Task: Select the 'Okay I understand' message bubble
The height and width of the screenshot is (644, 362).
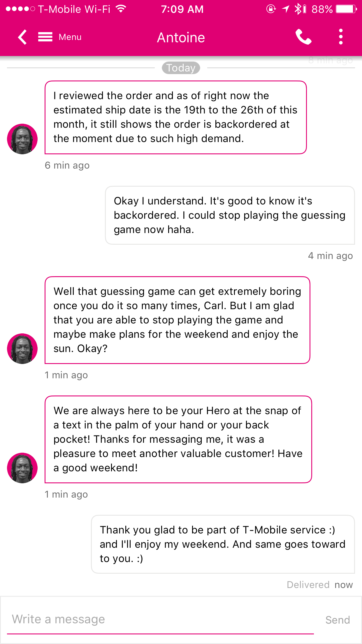Action: [x=230, y=215]
